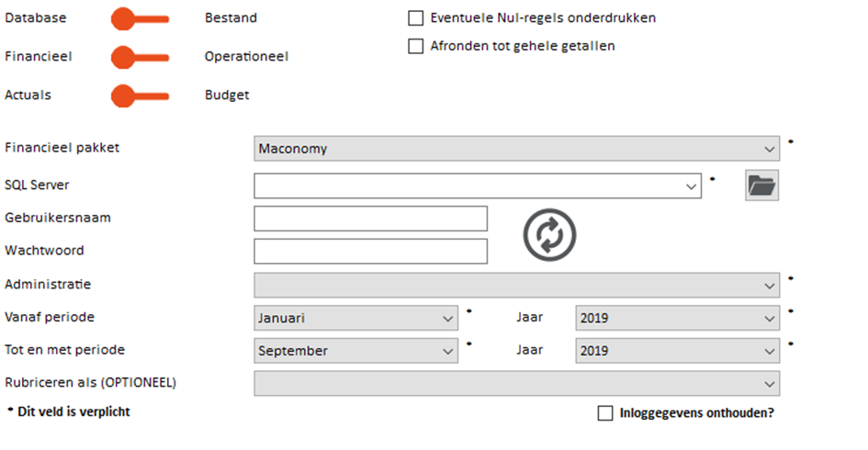Expand the Rubriceren als (OPTIONEEL) dropdown
Image resolution: width=868 pixels, height=450 pixels.
pos(516,384)
